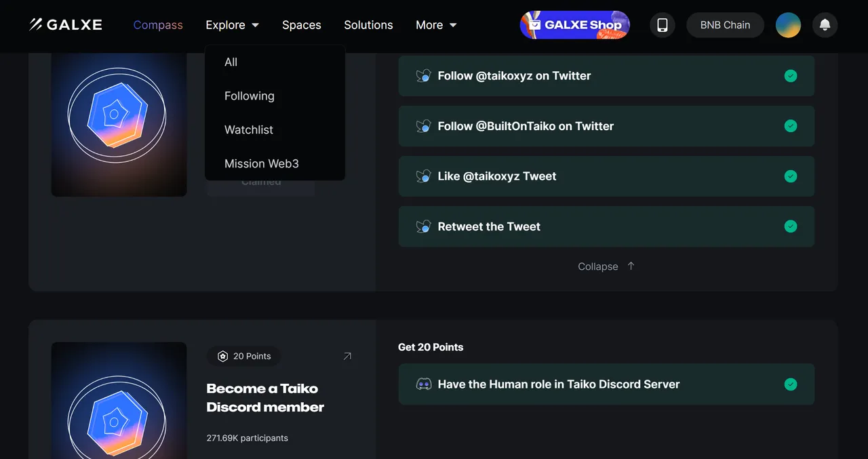The image size is (868, 459).
Task: Click the BNB Chain network button
Action: (725, 25)
